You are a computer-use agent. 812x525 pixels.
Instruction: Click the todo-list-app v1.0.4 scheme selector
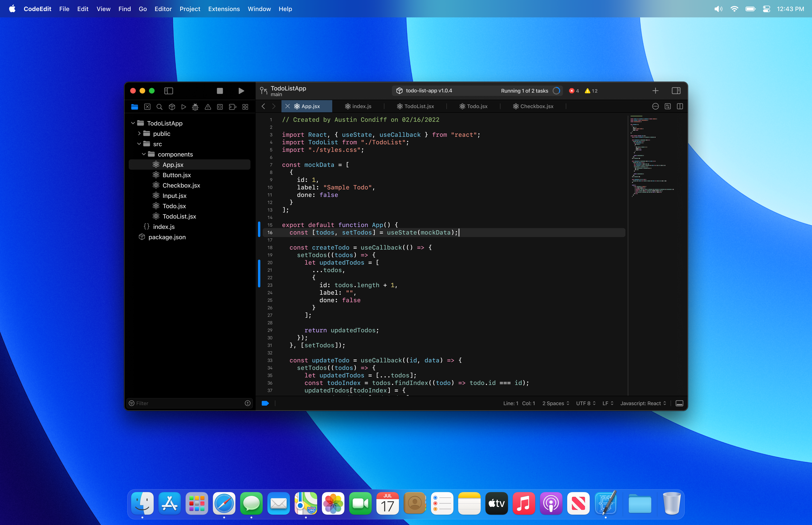coord(428,91)
